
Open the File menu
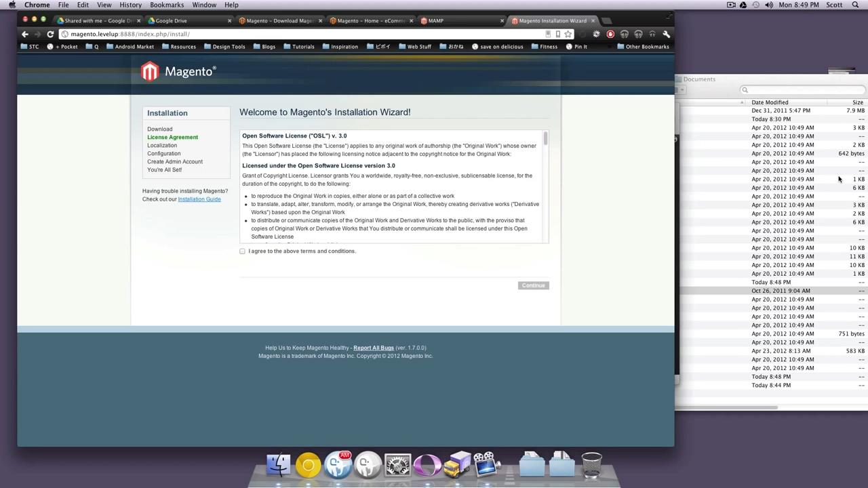63,5
